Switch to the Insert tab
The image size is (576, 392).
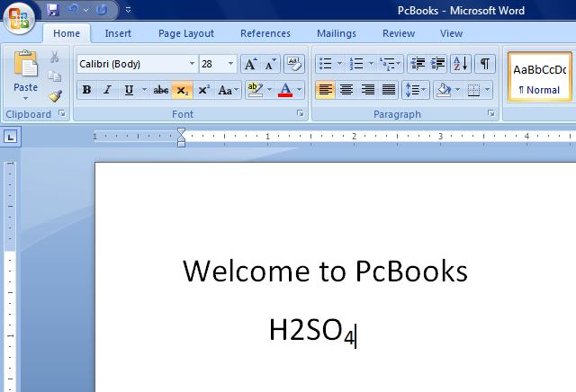tap(118, 33)
